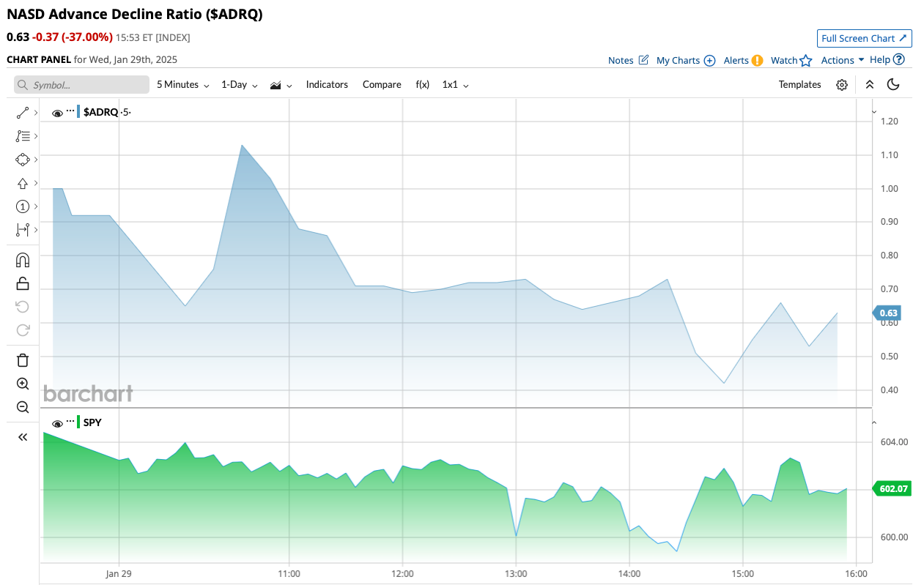
Task: Open the Compare menu
Action: tap(382, 85)
